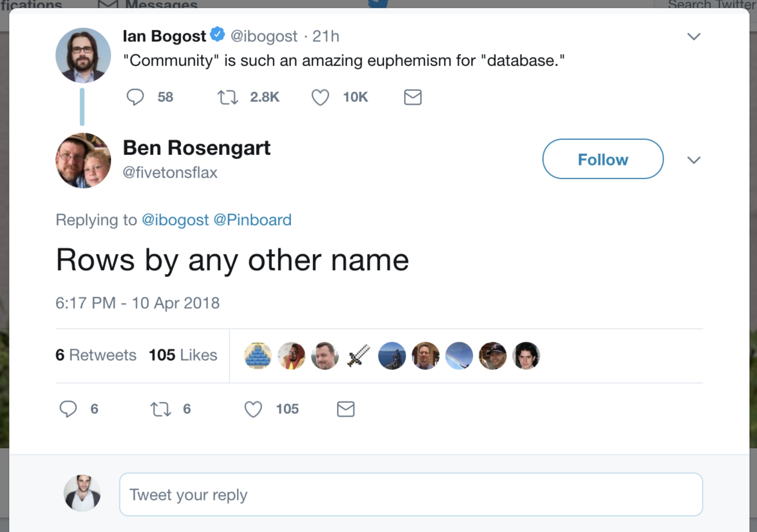Open Ian Bogost's profile picture
The width and height of the screenshot is (757, 532).
[83, 55]
